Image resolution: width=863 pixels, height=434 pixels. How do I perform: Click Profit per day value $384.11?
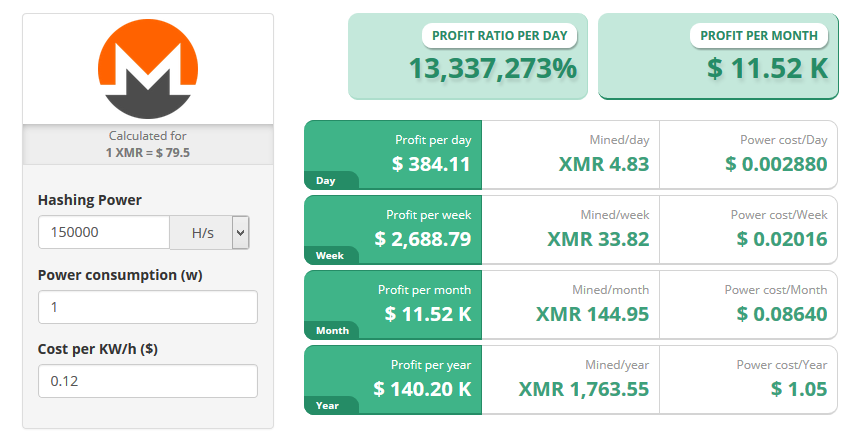click(x=421, y=164)
